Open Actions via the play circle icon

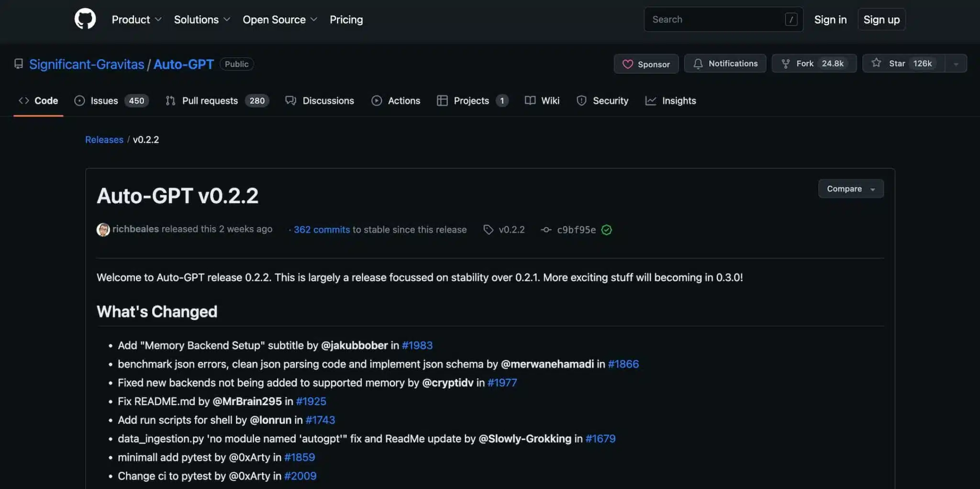377,100
